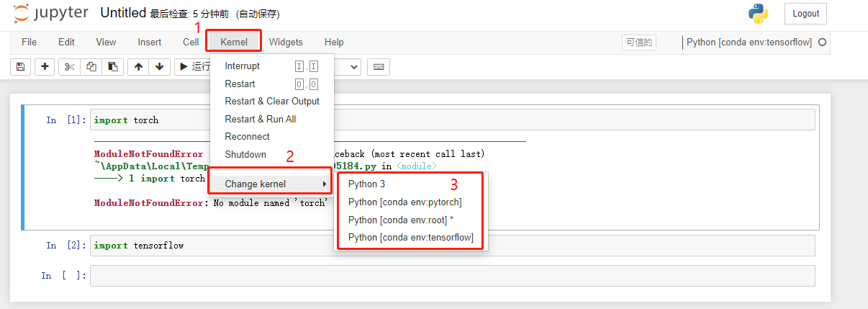Expand the Change kernel submenu

pyautogui.click(x=272, y=184)
